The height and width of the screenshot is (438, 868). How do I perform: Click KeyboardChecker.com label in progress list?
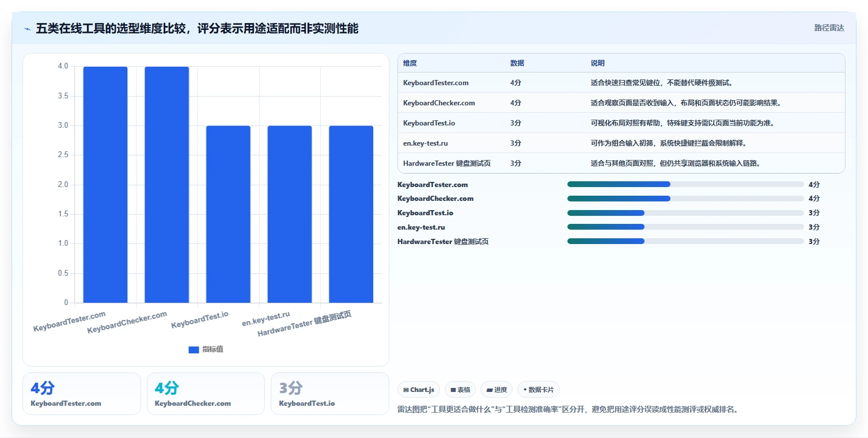pyautogui.click(x=435, y=199)
